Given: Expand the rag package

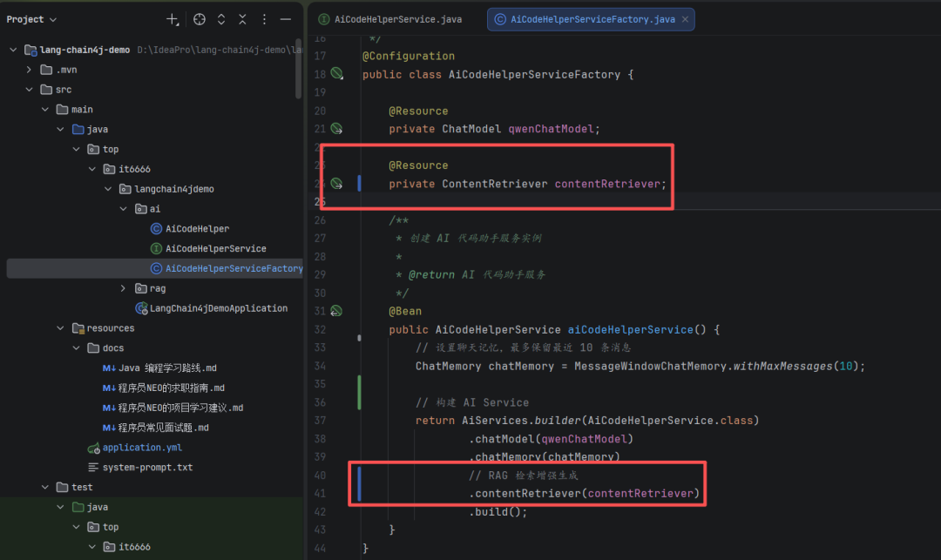Looking at the screenshot, I should tap(124, 288).
